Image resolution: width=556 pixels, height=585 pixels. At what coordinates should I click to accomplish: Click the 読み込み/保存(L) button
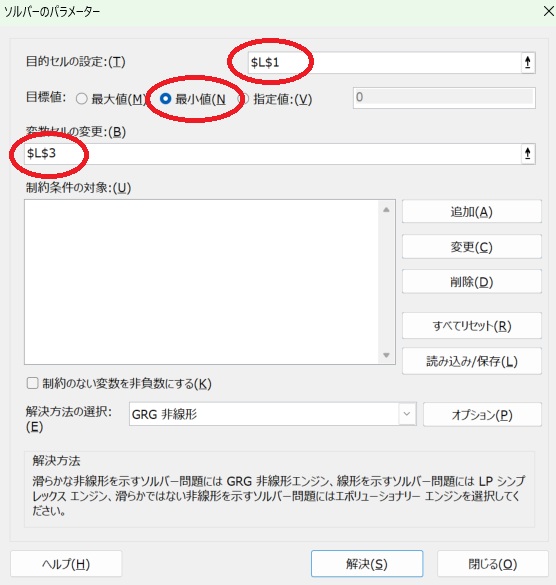pyautogui.click(x=472, y=361)
